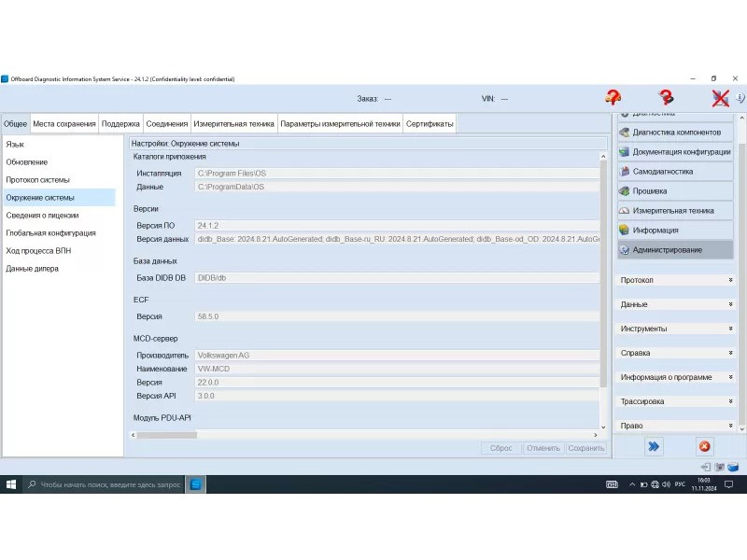Click the orange vehicle help question-mark icon
This screenshot has width=747, height=560.
(x=613, y=97)
